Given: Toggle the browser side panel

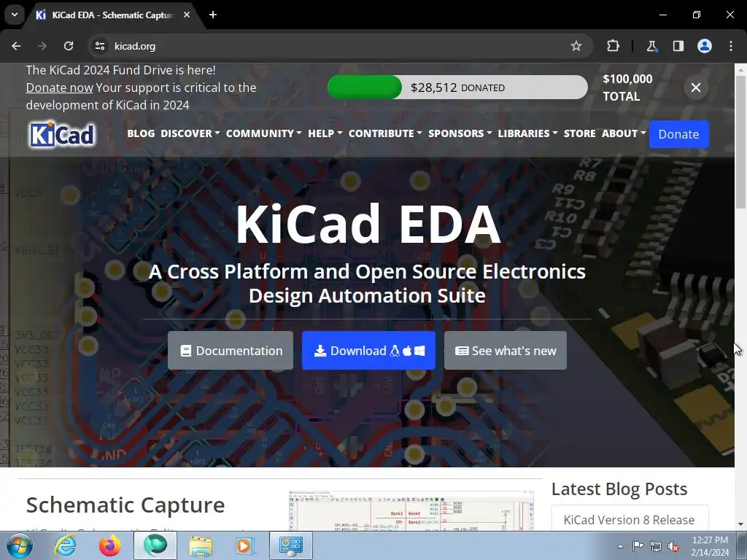Looking at the screenshot, I should pos(678,46).
